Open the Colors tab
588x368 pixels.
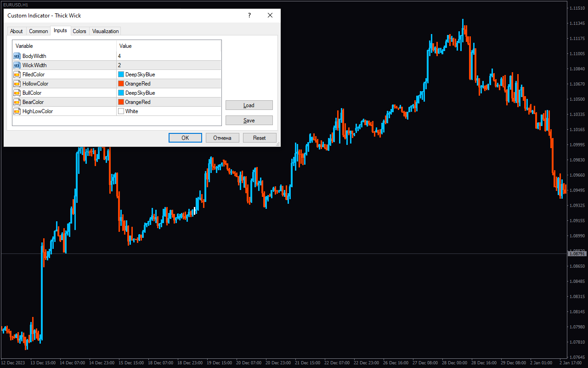pyautogui.click(x=79, y=31)
